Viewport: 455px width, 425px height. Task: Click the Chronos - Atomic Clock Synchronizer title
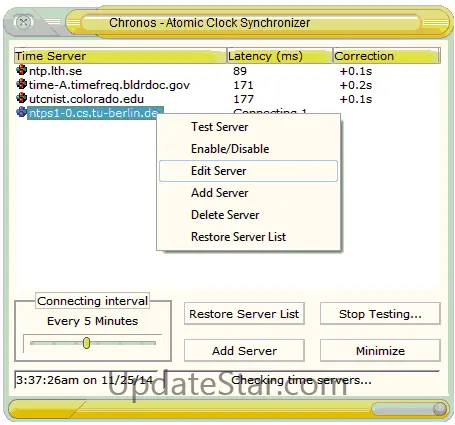[209, 23]
